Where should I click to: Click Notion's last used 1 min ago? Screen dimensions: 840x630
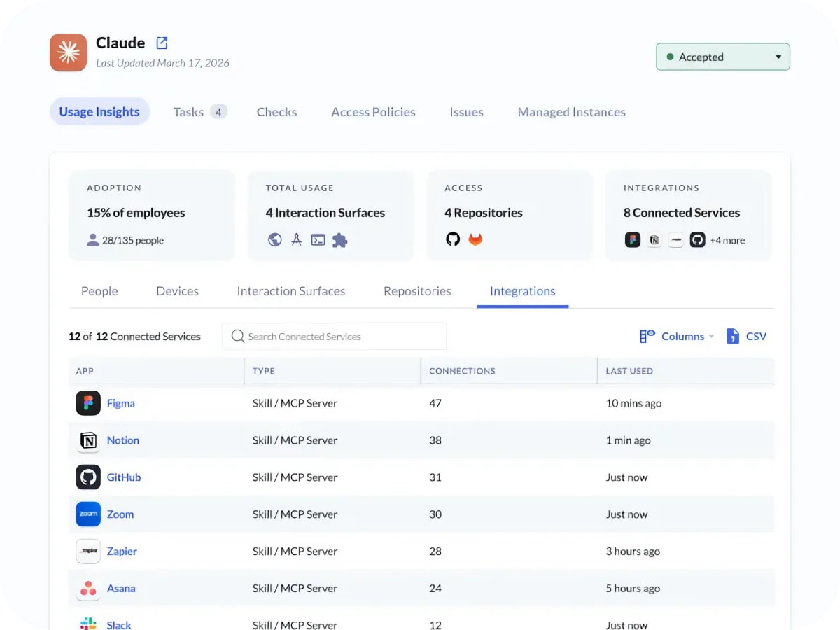(629, 440)
